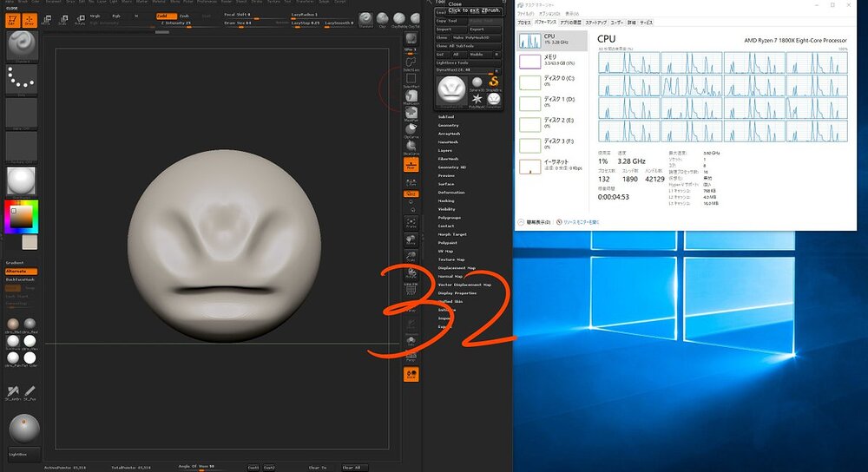This screenshot has height=472, width=868.
Task: Open プロセス tab in Task Manager
Action: coord(523,23)
